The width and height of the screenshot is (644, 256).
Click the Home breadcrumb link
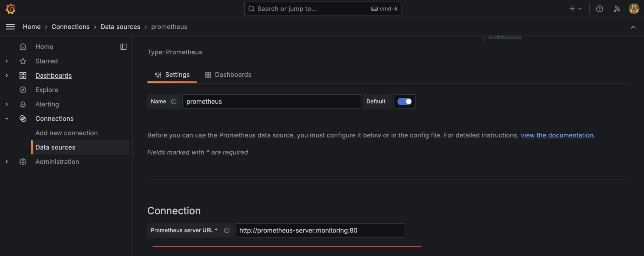pos(32,27)
